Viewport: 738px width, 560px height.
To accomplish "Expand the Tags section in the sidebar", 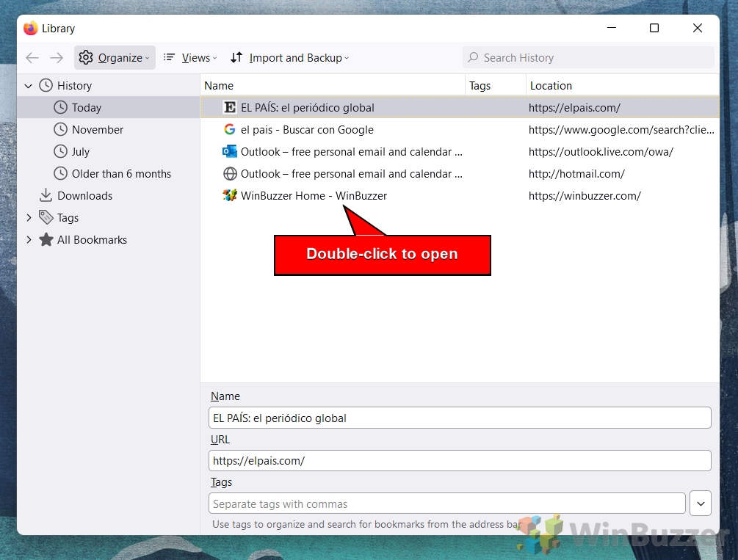I will click(29, 217).
